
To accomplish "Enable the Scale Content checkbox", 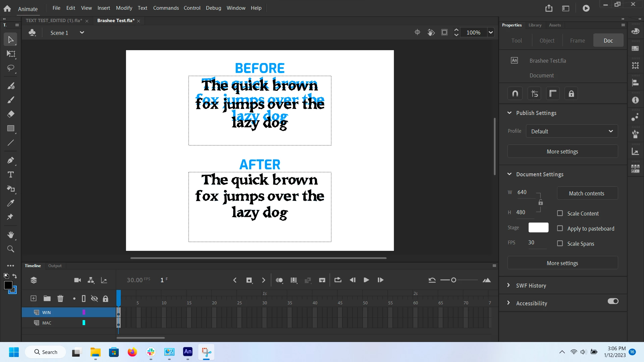I will (560, 213).
